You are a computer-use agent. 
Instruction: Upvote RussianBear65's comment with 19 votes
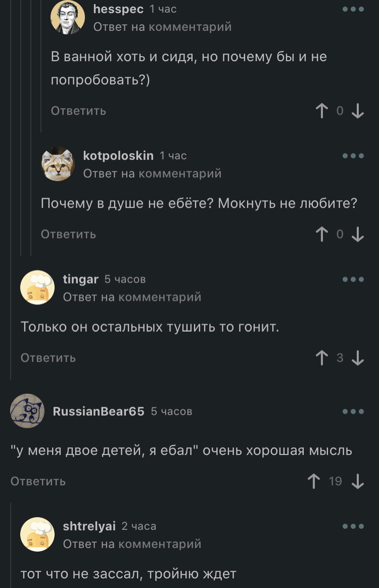click(313, 481)
